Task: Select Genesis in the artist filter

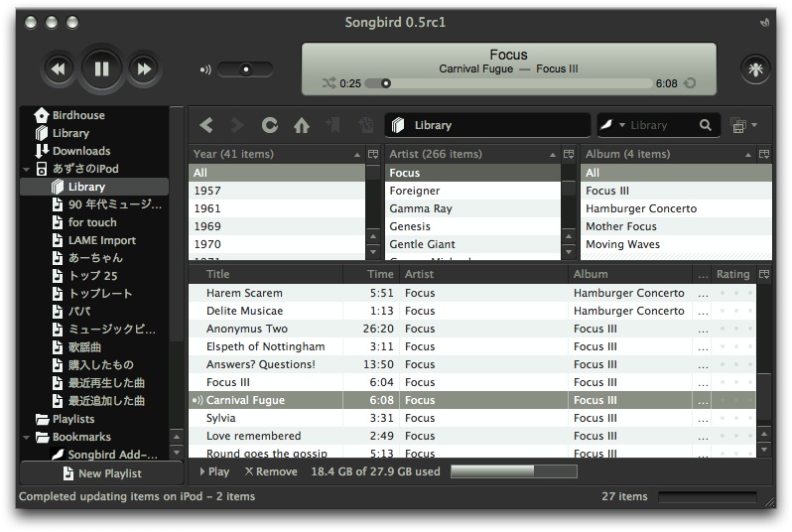Action: 472,226
